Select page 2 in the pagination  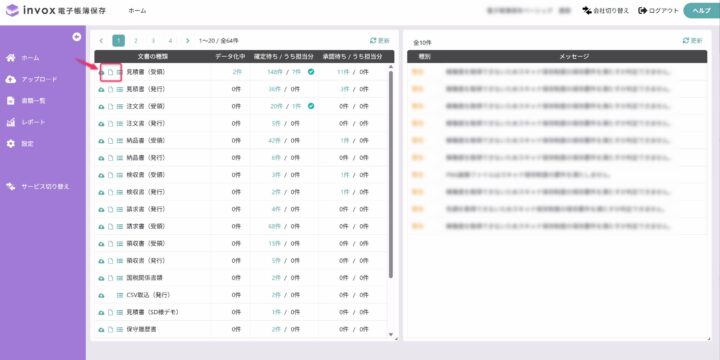click(135, 41)
